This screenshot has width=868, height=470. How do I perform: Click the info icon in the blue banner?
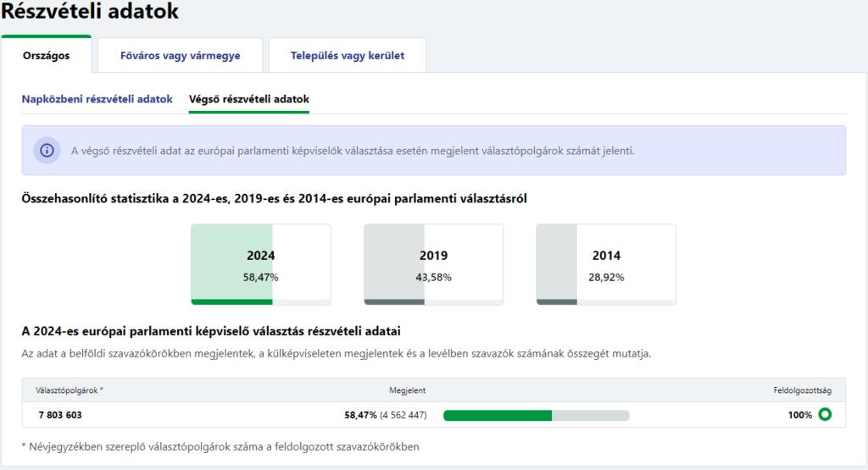pos(47,151)
